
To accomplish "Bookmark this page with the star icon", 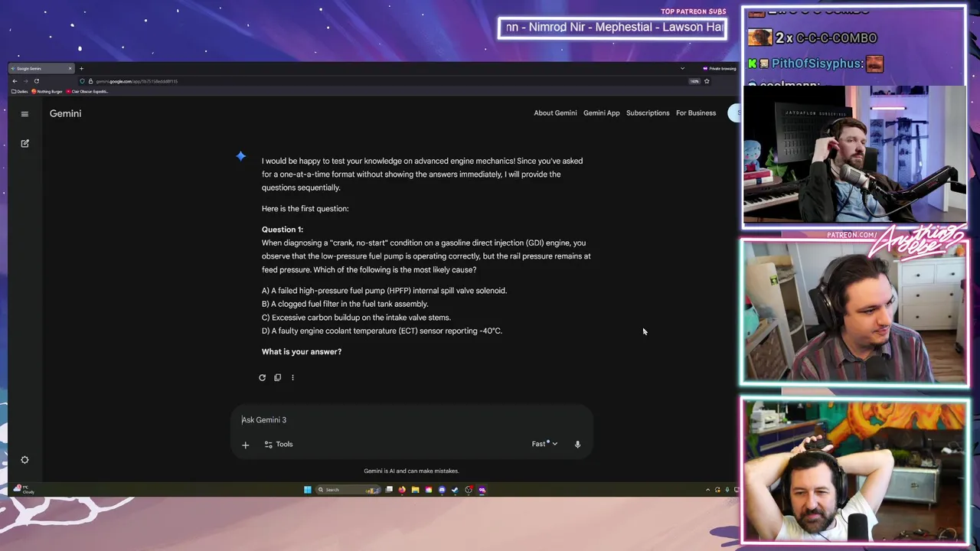I will 707,81.
